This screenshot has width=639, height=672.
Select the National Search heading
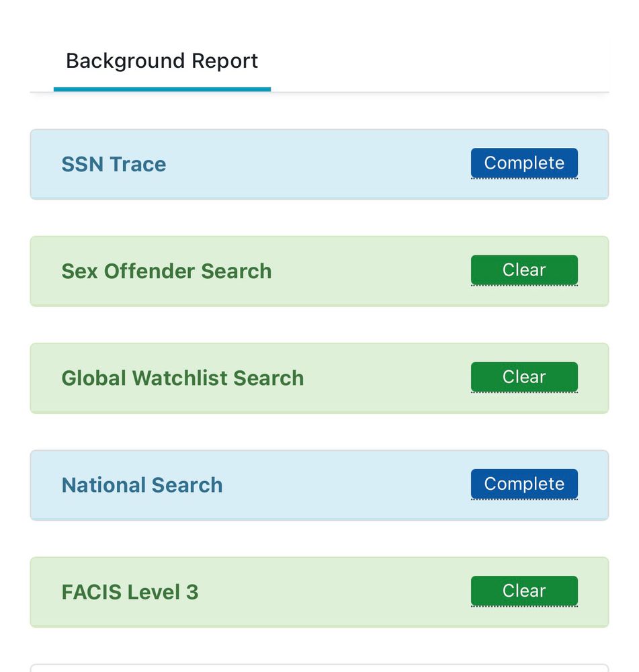142,485
